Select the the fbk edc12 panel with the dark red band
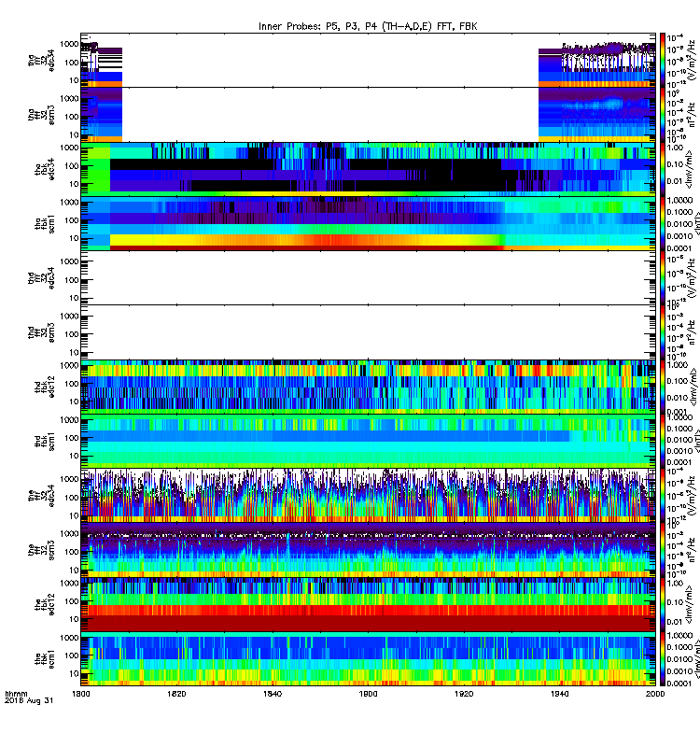Viewport: 700px width, 747px height. (368, 604)
